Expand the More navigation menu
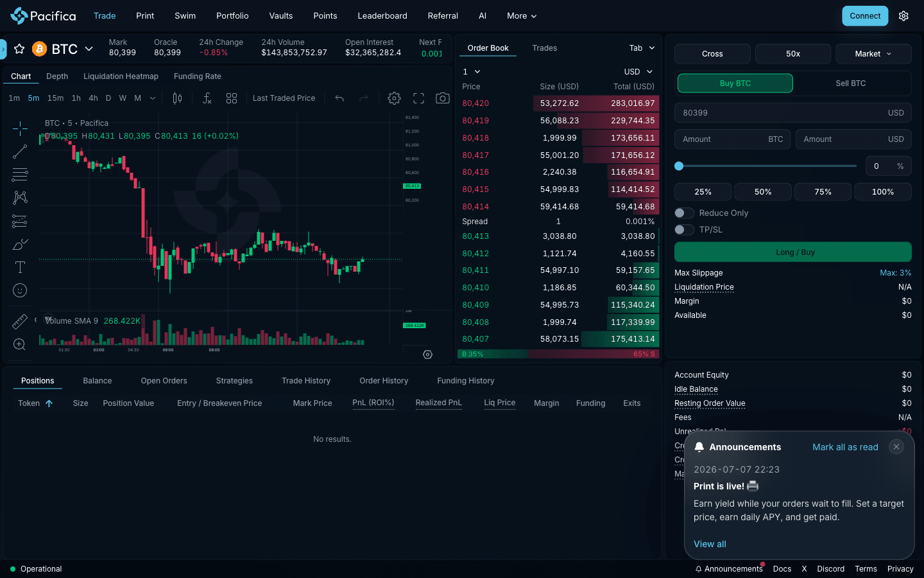The width and height of the screenshot is (924, 578). tap(522, 16)
